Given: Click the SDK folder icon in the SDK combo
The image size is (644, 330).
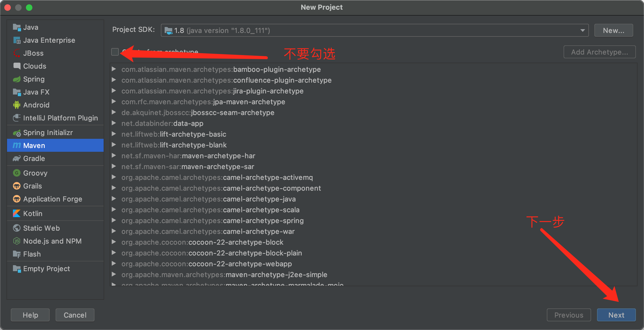Looking at the screenshot, I should coord(169,31).
